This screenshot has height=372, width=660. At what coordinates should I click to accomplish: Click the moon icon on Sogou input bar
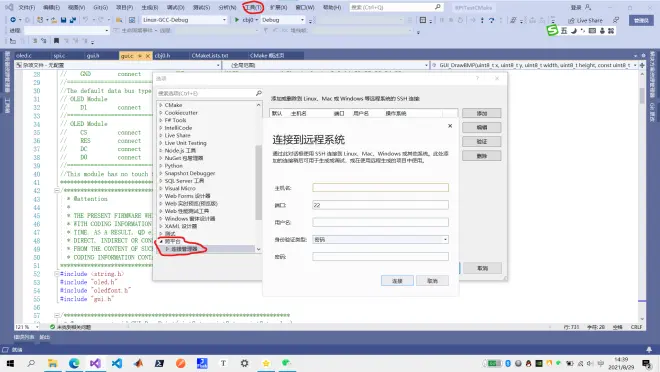click(x=573, y=31)
